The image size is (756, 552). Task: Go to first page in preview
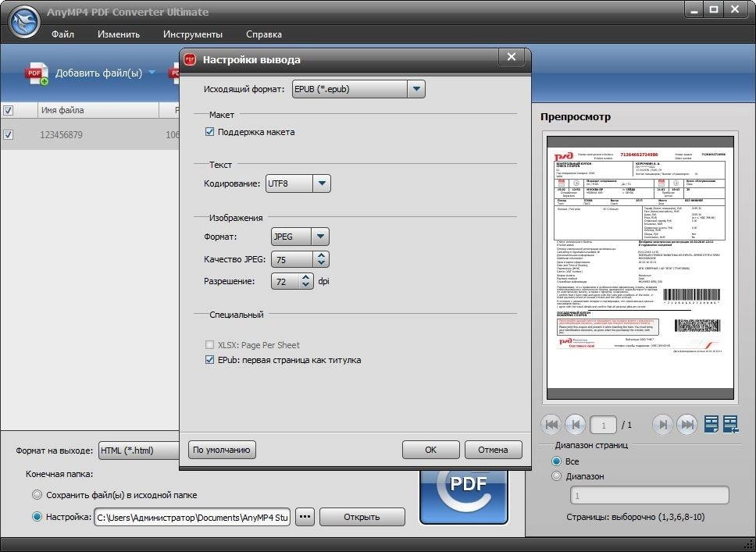pyautogui.click(x=551, y=425)
